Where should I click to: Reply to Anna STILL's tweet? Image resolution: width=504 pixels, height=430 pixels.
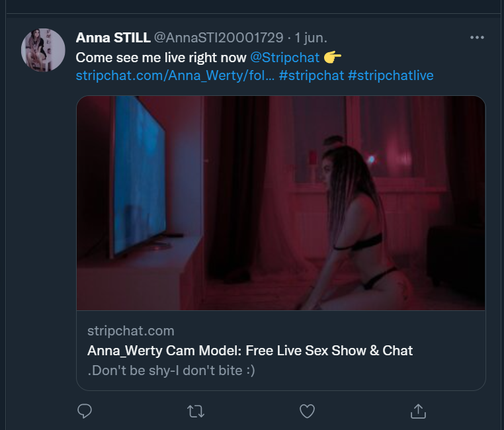click(x=84, y=411)
